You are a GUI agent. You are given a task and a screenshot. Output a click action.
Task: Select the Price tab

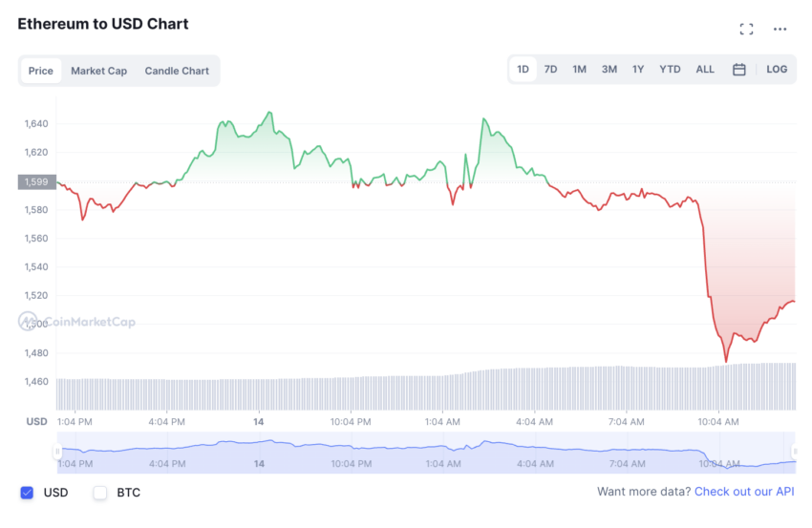(x=41, y=71)
